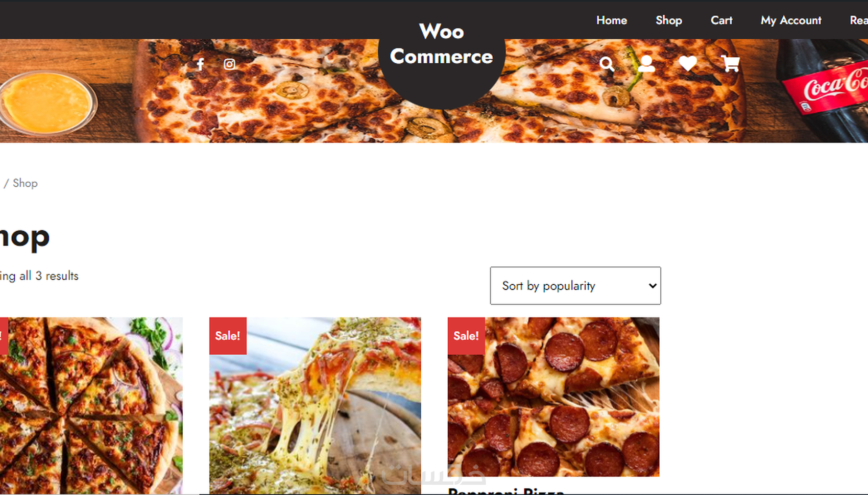Open the sliced veggie pizza product image

(91, 406)
